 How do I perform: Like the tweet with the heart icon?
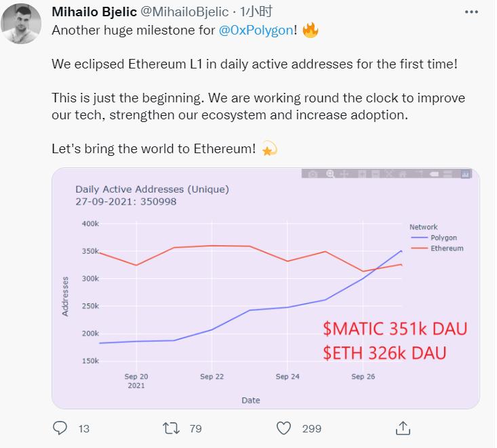[x=284, y=428]
